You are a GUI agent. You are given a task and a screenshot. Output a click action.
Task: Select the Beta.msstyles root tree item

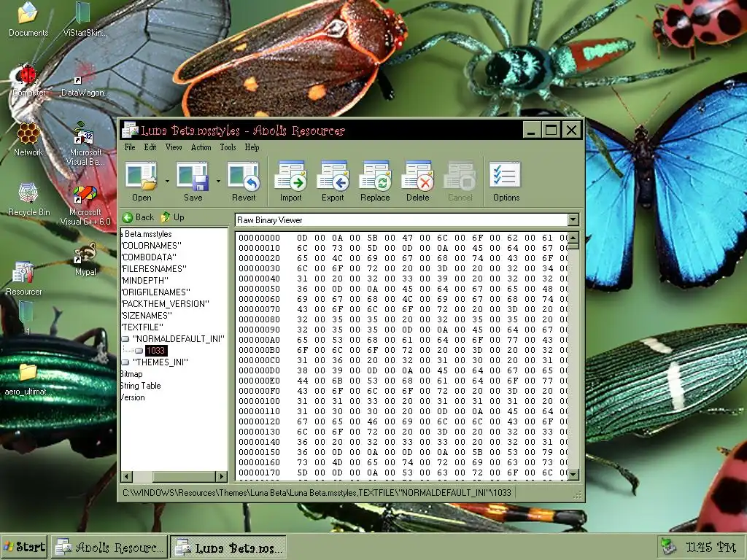[x=147, y=234]
